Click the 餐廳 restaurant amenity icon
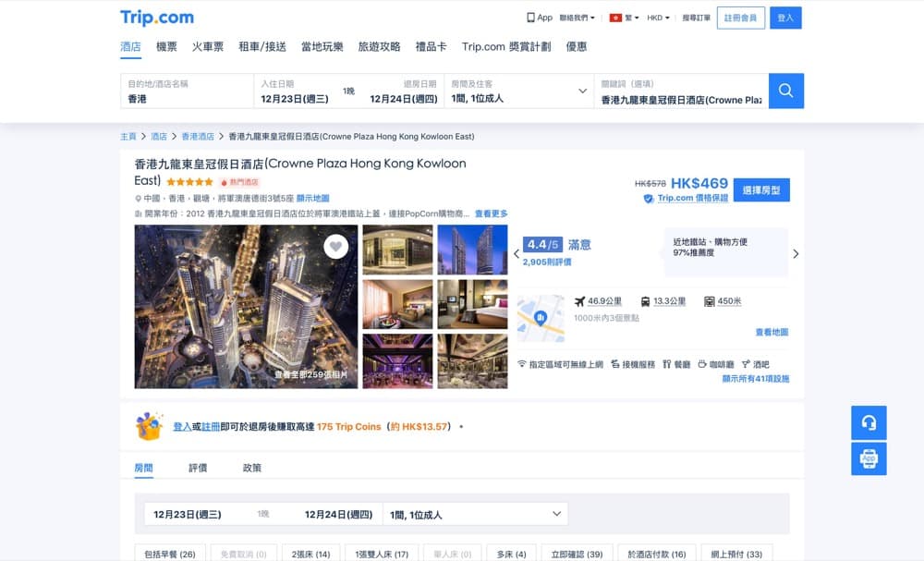 [666, 364]
